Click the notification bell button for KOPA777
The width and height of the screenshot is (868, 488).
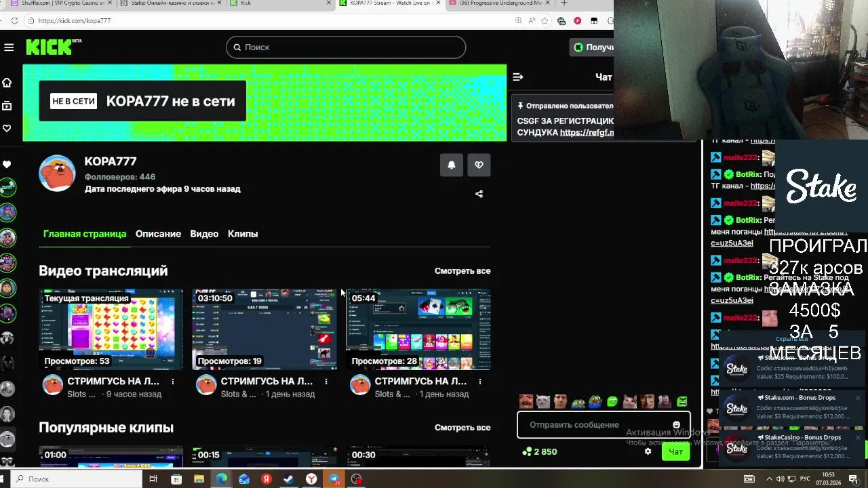tap(451, 165)
